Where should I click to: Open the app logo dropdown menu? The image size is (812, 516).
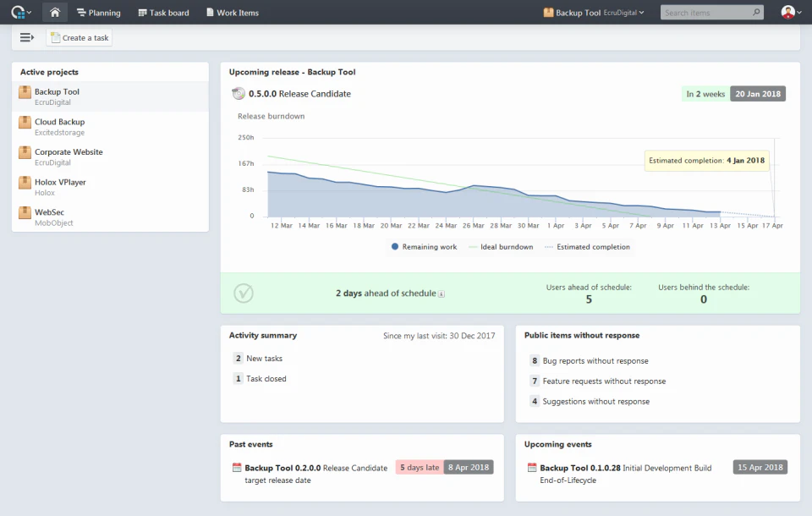(x=21, y=13)
